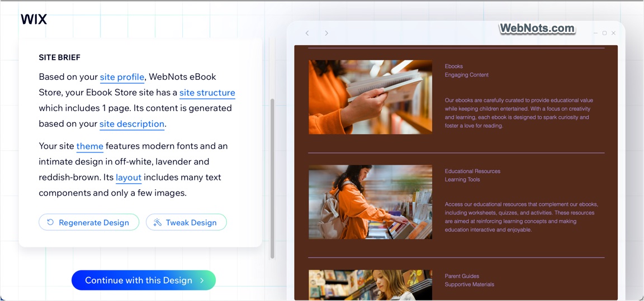Maximize the preview window

[604, 33]
